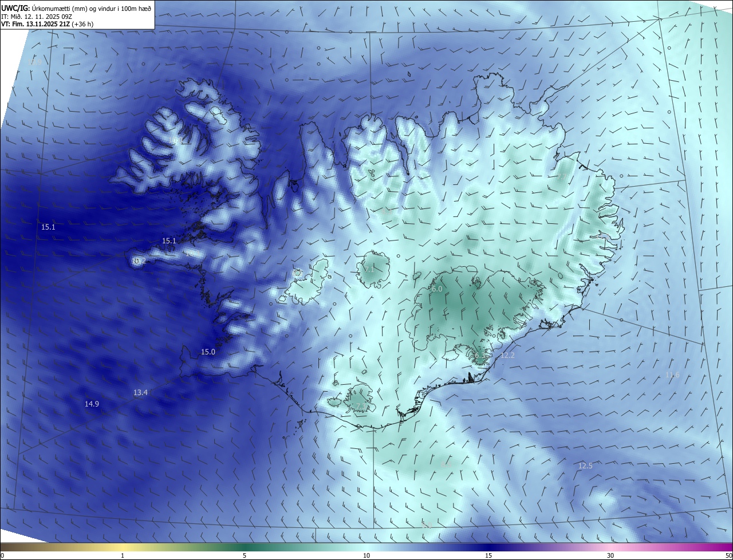Click the 15.1 value beside Snæfellsnes north shore
This screenshot has height=560, width=733.
tap(169, 241)
